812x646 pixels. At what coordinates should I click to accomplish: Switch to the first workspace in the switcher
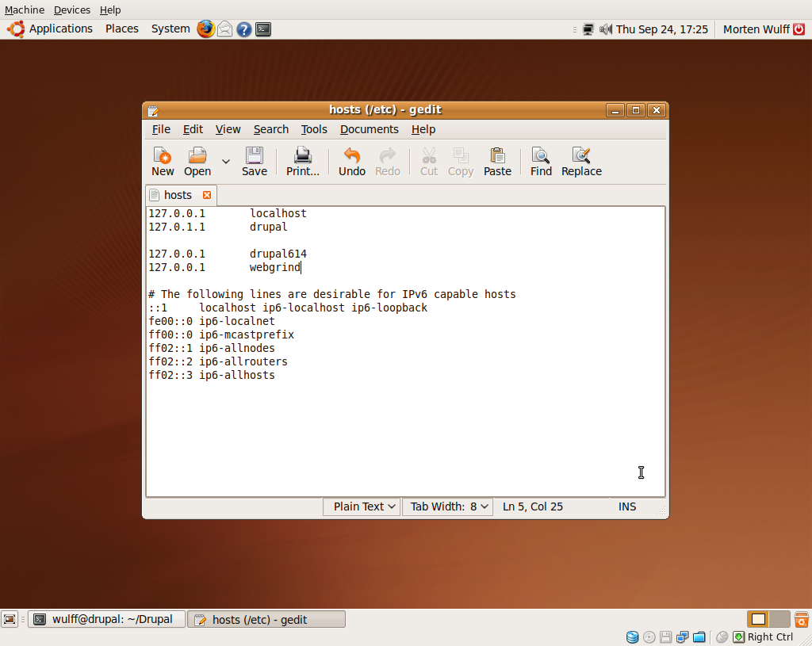[x=758, y=619]
